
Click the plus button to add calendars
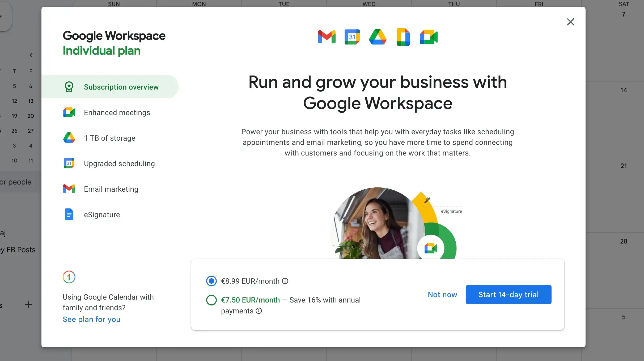pos(28,305)
